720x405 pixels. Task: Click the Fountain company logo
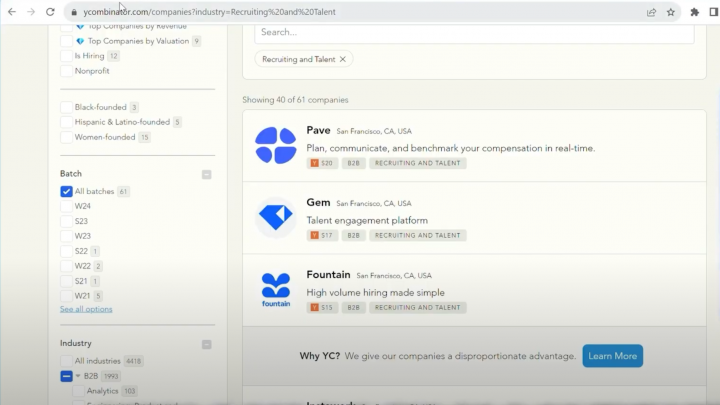click(275, 290)
